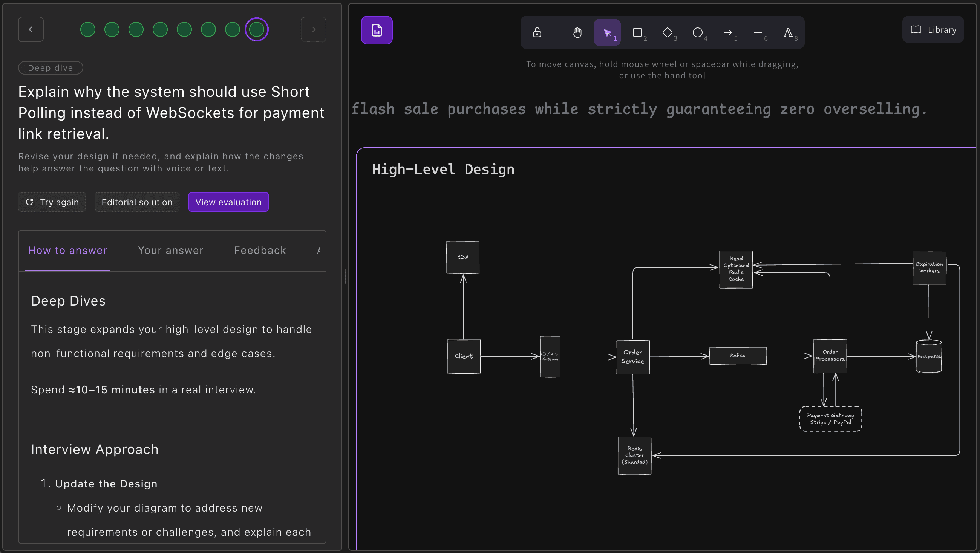This screenshot has height=553, width=980.
Task: Select the Kafka box in diagram
Action: pyautogui.click(x=738, y=356)
